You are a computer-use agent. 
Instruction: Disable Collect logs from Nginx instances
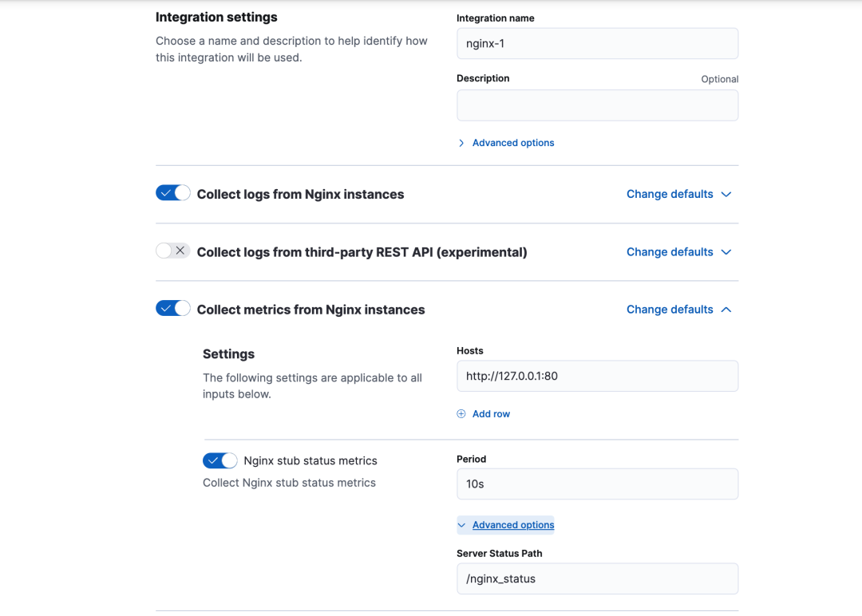(x=173, y=193)
